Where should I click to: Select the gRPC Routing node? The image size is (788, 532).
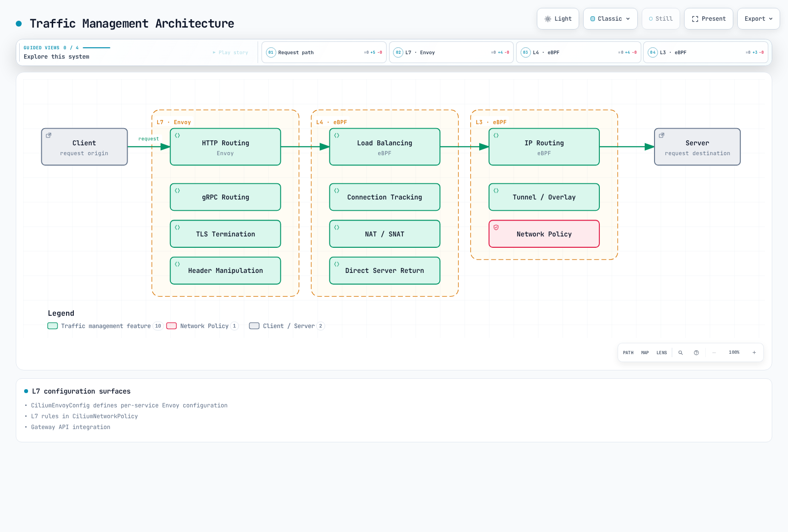tap(226, 197)
